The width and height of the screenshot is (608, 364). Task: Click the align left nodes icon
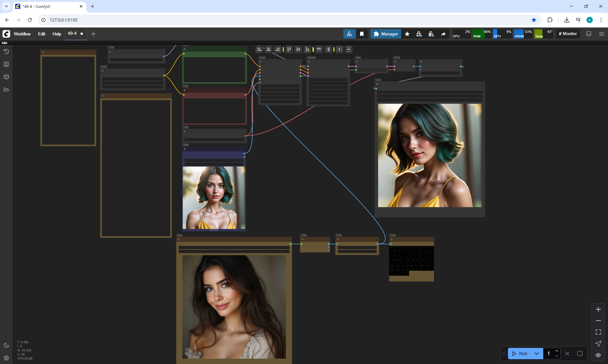click(259, 49)
